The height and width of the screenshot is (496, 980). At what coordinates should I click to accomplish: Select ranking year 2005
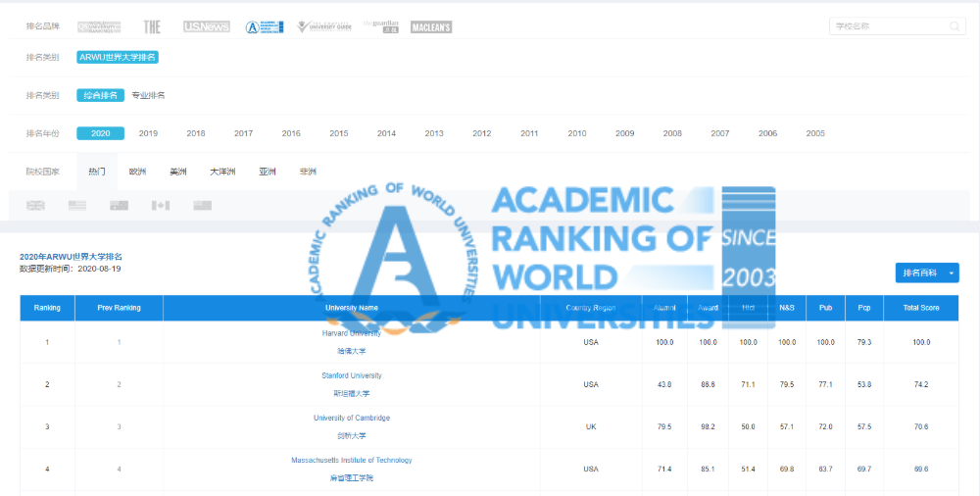coord(815,133)
